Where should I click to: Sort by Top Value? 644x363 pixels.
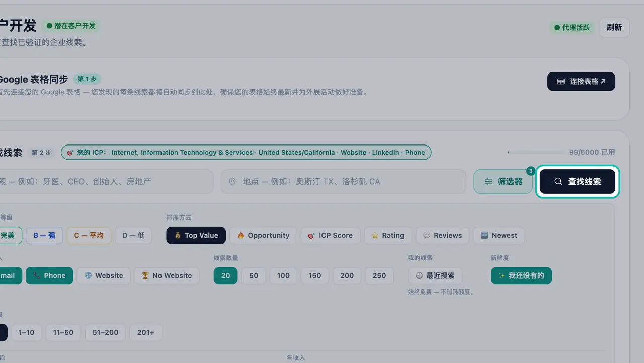pos(196,235)
